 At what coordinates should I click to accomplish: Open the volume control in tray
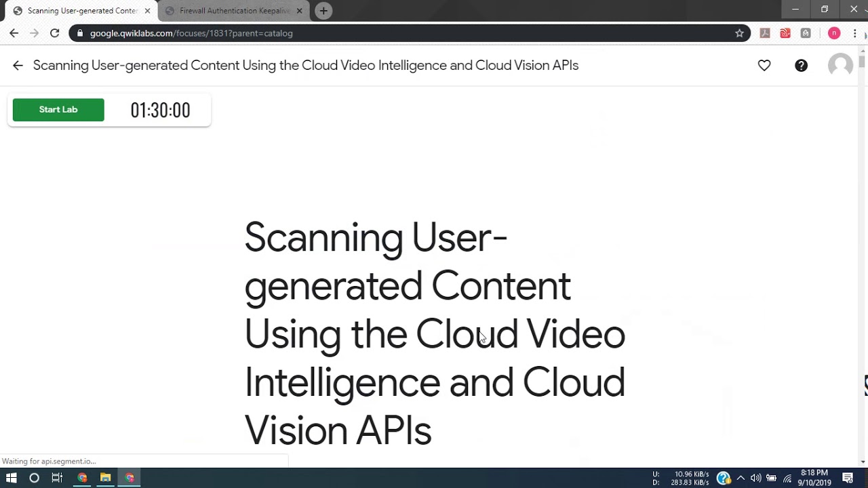point(755,478)
